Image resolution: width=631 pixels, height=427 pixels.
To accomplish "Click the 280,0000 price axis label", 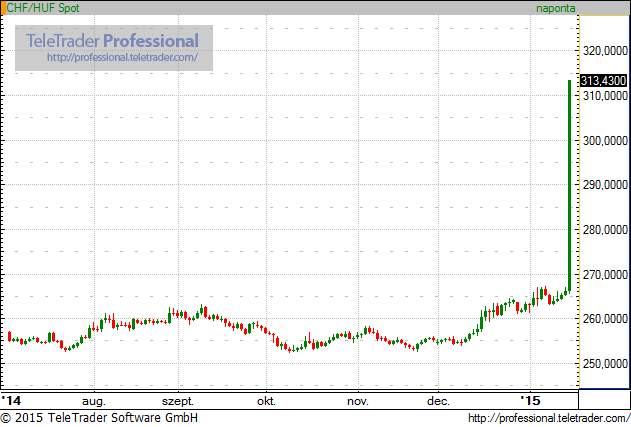I will point(605,230).
